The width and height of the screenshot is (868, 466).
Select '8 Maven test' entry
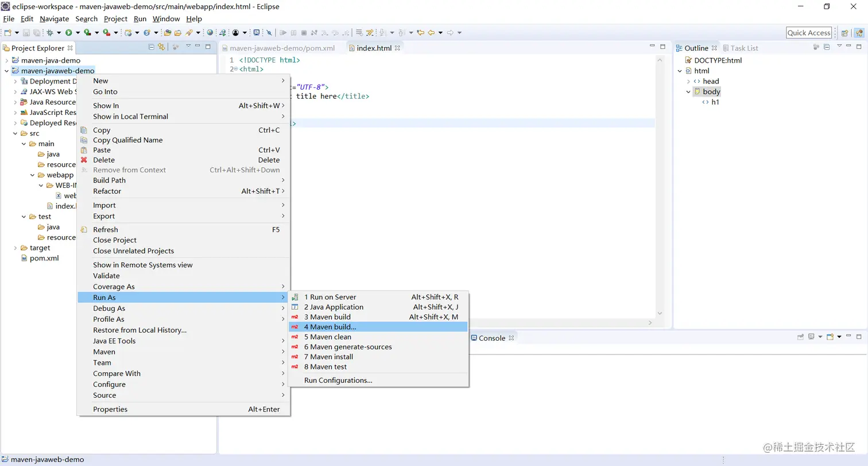coord(379,367)
